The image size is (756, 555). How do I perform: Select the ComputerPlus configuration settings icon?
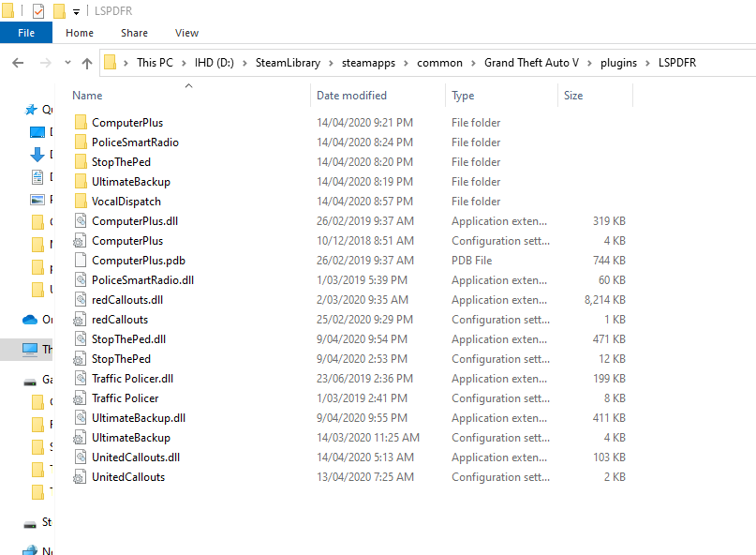80,240
